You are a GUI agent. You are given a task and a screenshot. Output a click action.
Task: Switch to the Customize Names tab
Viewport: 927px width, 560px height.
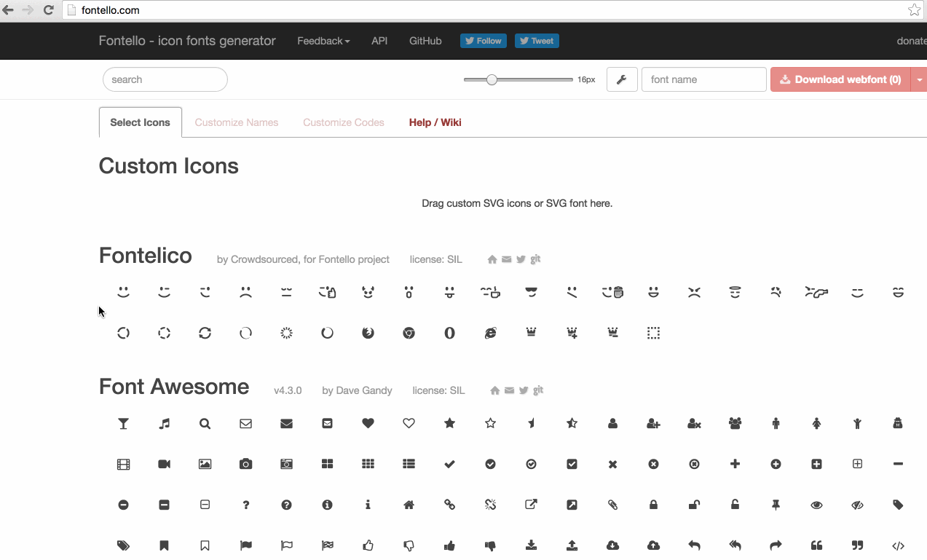[237, 122]
